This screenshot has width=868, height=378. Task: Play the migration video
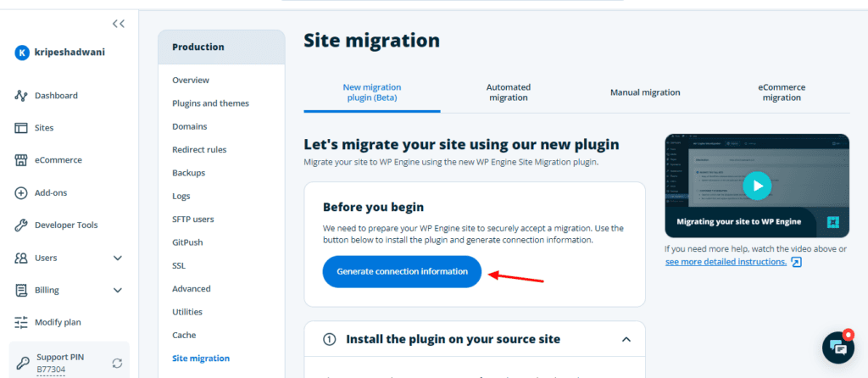pyautogui.click(x=756, y=186)
